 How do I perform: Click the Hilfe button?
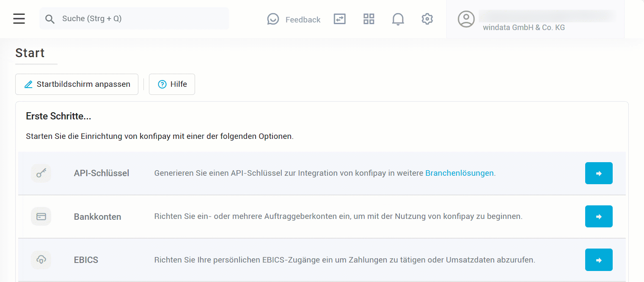point(172,84)
